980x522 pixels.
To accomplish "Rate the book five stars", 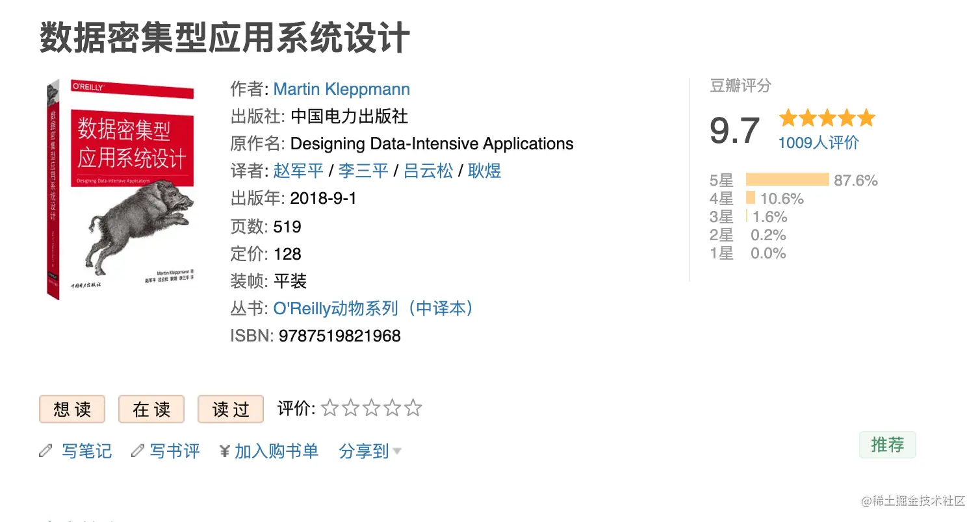I will point(413,408).
